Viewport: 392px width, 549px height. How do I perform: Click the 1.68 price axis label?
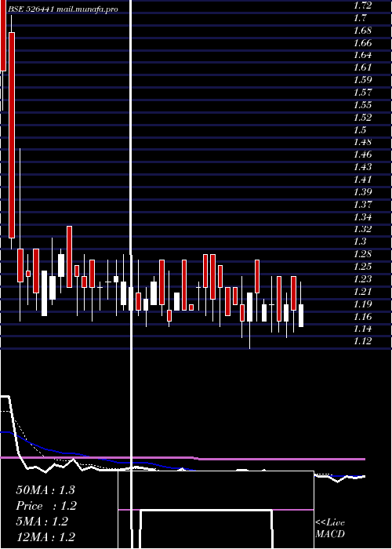[x=362, y=31]
